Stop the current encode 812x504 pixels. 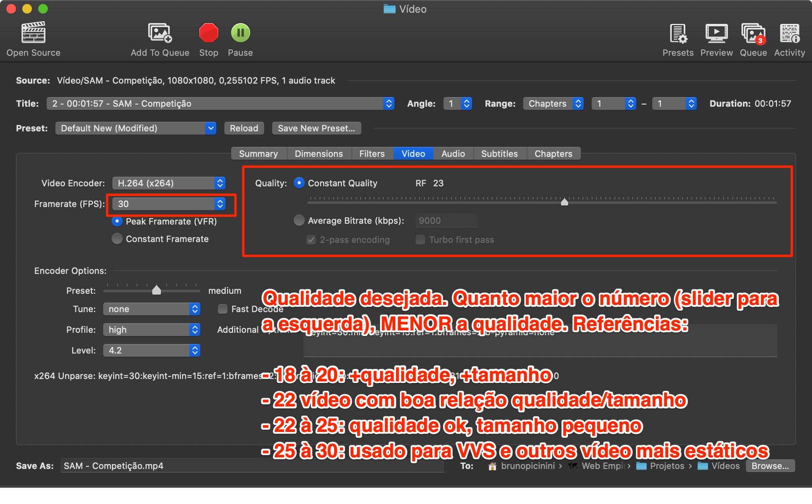point(208,33)
